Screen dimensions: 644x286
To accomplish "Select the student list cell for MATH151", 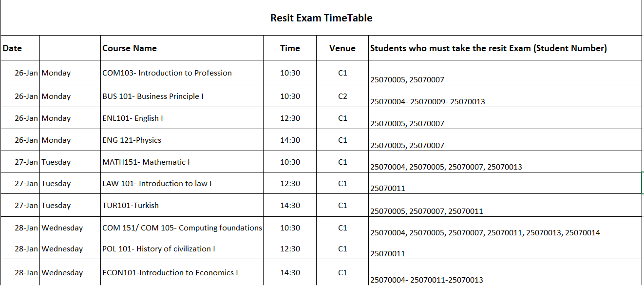I will click(505, 163).
